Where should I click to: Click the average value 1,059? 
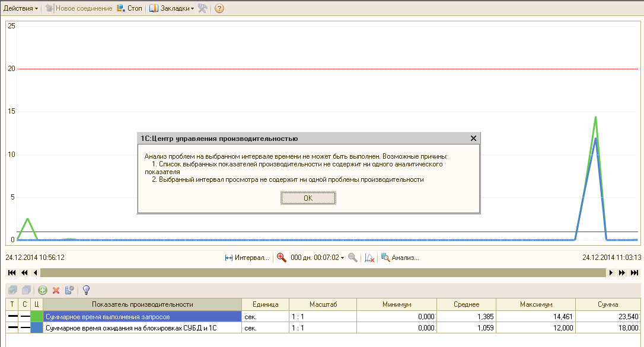point(467,327)
